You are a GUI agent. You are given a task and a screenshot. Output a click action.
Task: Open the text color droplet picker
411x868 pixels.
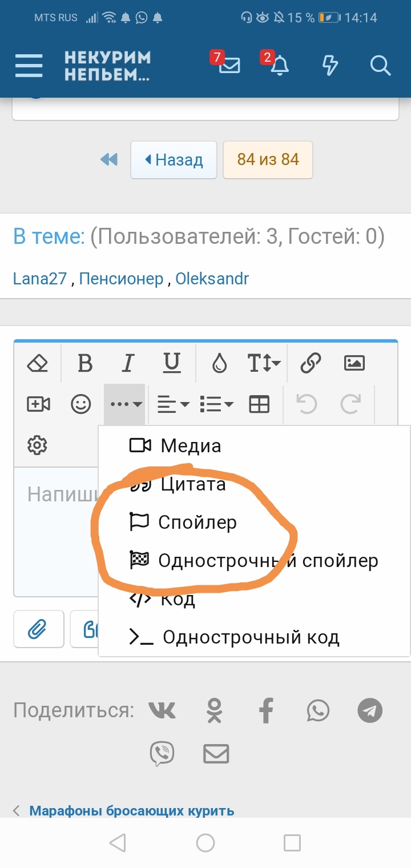point(219,363)
